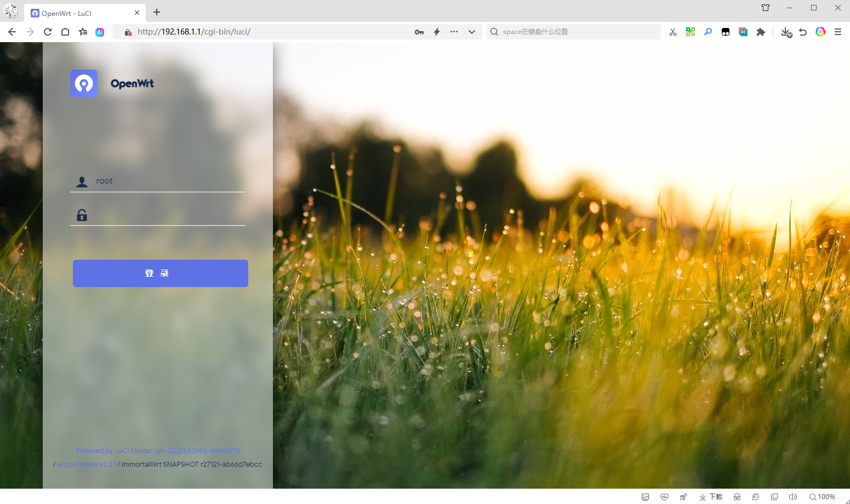Click ImmortalWrt SNAPSHOT version text
This screenshot has width=850, height=504.
(x=191, y=465)
